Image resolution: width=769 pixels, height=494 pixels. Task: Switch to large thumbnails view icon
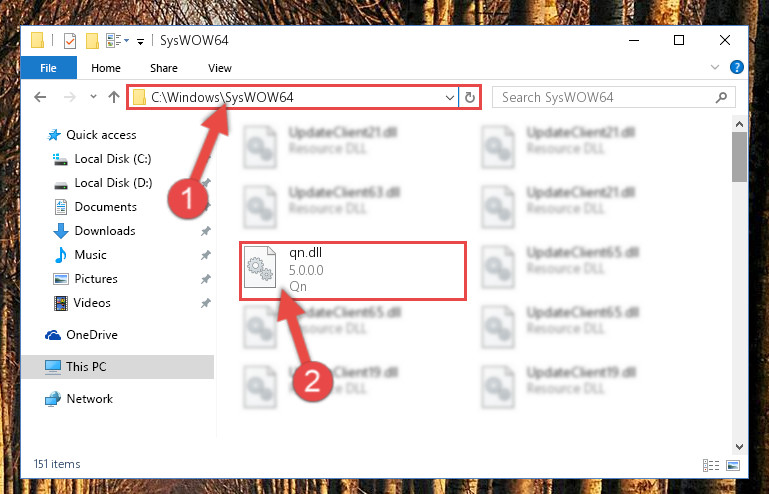733,465
